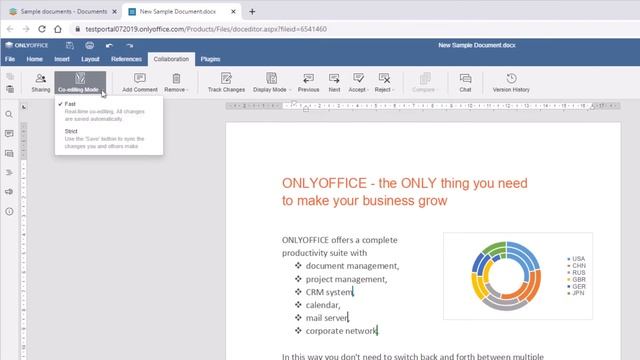Open the Navigation sidebar icon
The height and width of the screenshot is (360, 640).
click(x=9, y=173)
